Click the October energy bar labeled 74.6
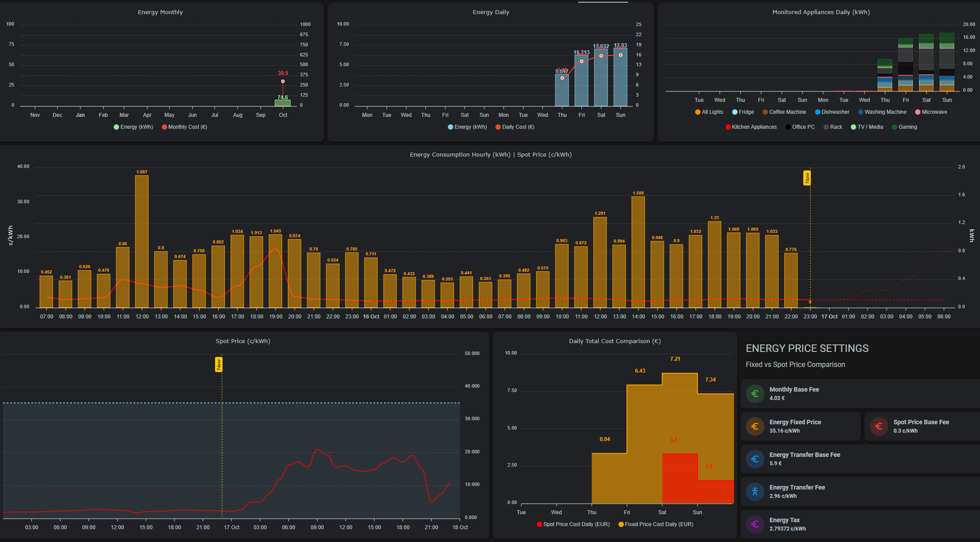Image resolution: width=980 pixels, height=542 pixels. [283, 103]
